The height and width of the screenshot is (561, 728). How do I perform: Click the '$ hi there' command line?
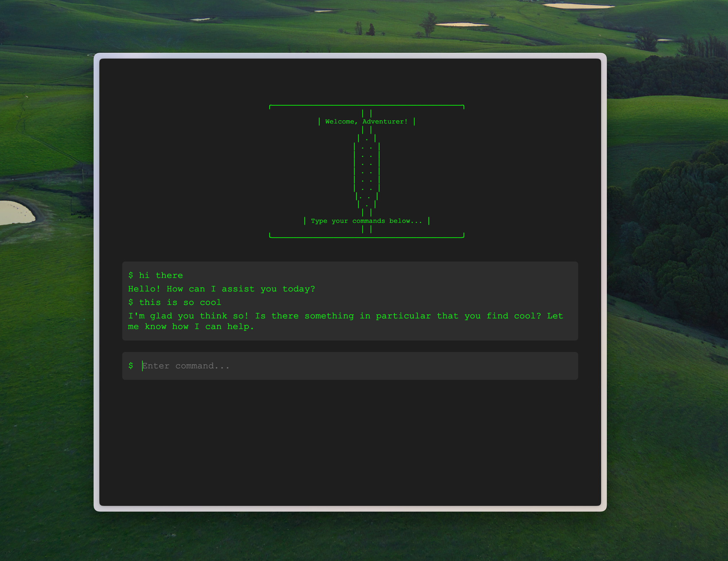point(156,275)
